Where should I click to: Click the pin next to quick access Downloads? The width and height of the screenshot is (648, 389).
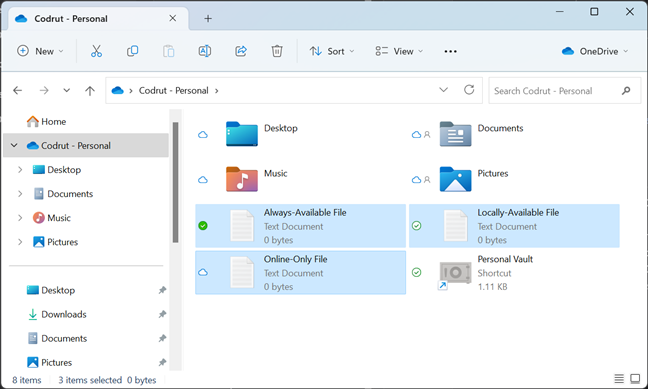coord(162,314)
